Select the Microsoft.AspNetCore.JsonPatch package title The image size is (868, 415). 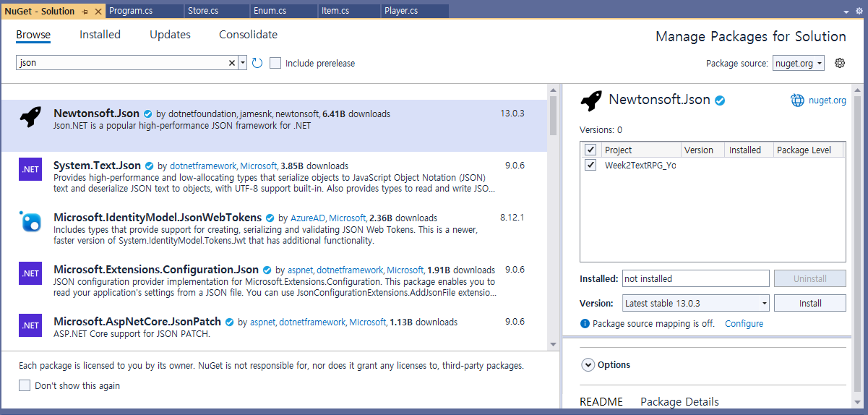pyautogui.click(x=137, y=322)
